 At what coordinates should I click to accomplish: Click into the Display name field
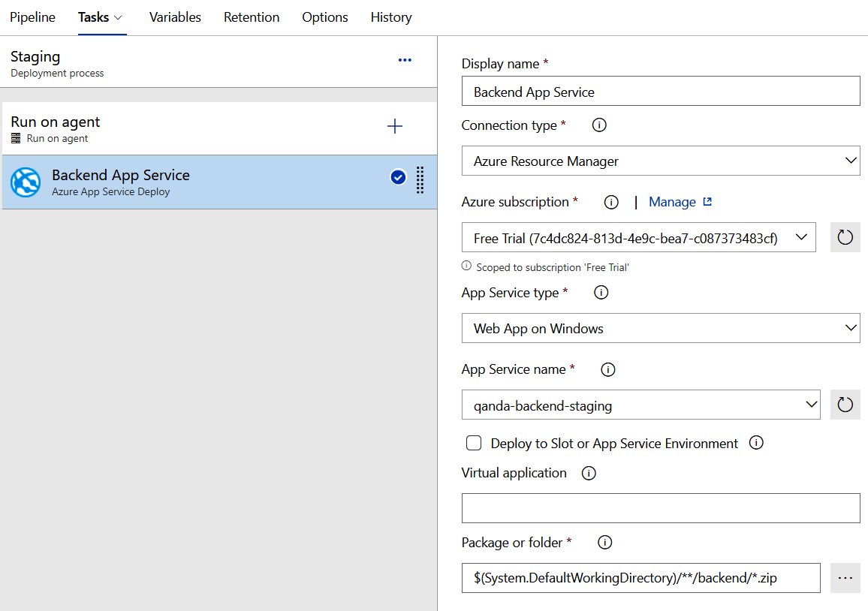pos(660,92)
